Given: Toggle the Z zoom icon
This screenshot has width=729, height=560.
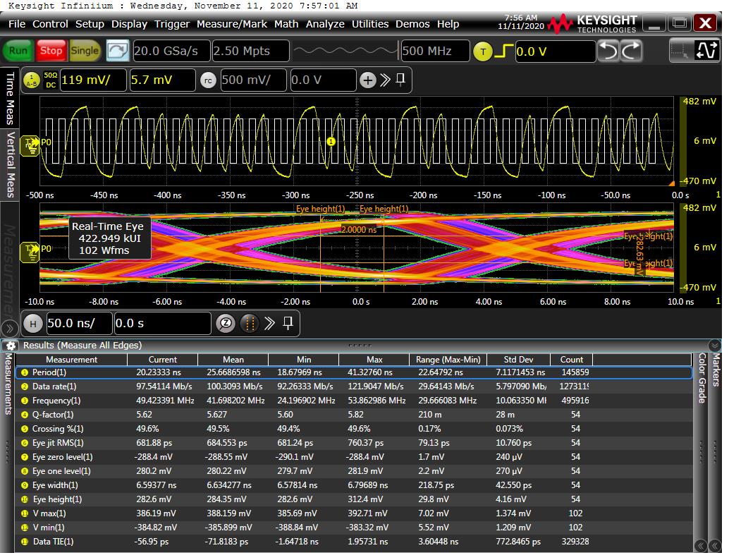Looking at the screenshot, I should 226,323.
